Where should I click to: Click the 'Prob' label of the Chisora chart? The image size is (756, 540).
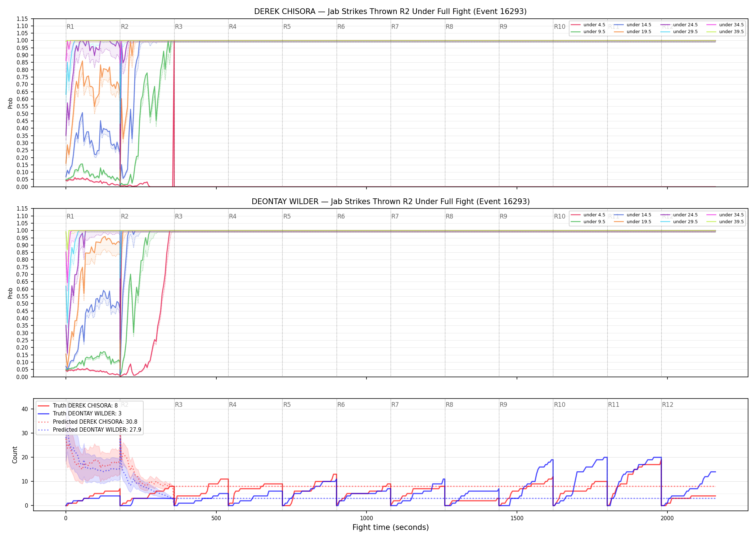[x=10, y=103]
